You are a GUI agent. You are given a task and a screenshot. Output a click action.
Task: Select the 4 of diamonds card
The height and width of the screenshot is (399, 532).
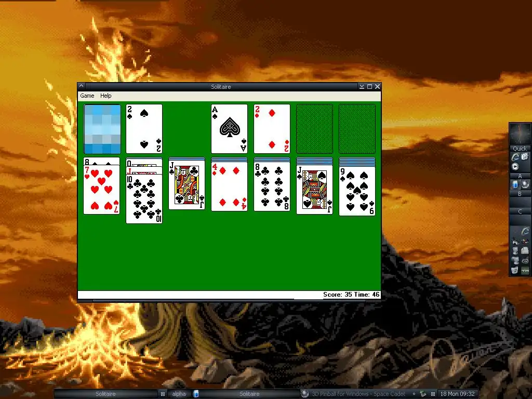click(x=229, y=187)
